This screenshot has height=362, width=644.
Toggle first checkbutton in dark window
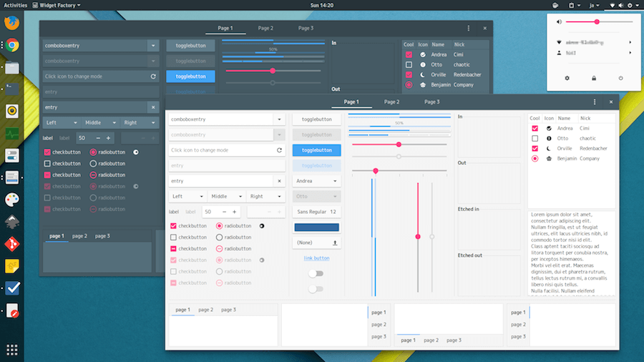47,152
